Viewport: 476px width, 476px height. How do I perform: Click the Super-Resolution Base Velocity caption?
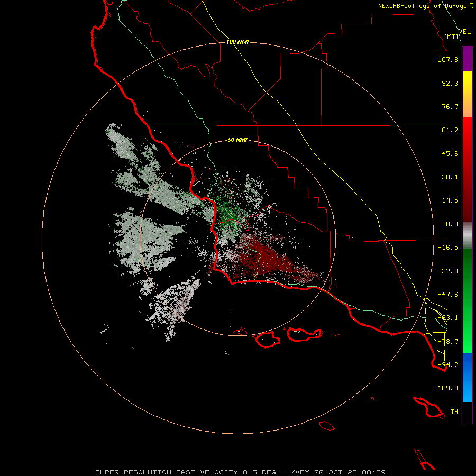[241, 472]
